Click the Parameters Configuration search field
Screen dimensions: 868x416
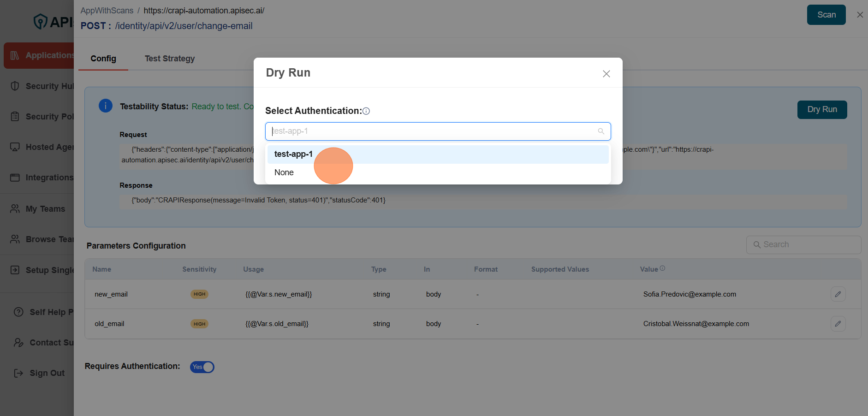pyautogui.click(x=803, y=244)
